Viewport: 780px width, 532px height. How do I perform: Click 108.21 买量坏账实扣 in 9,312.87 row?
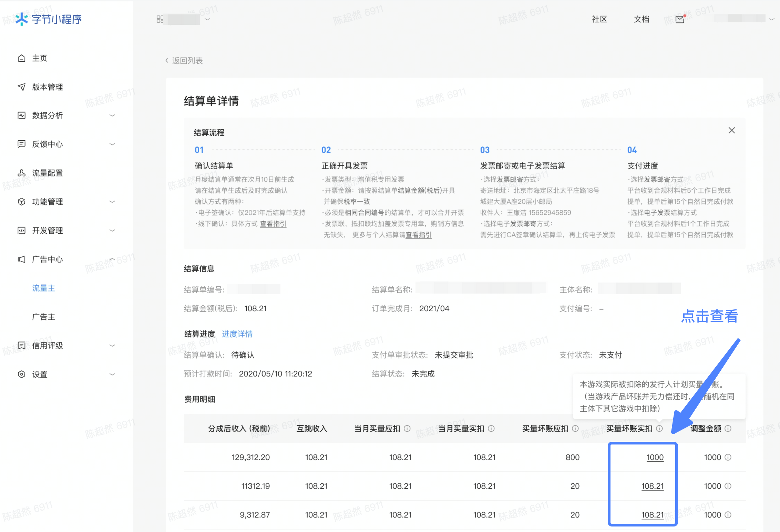tap(653, 515)
